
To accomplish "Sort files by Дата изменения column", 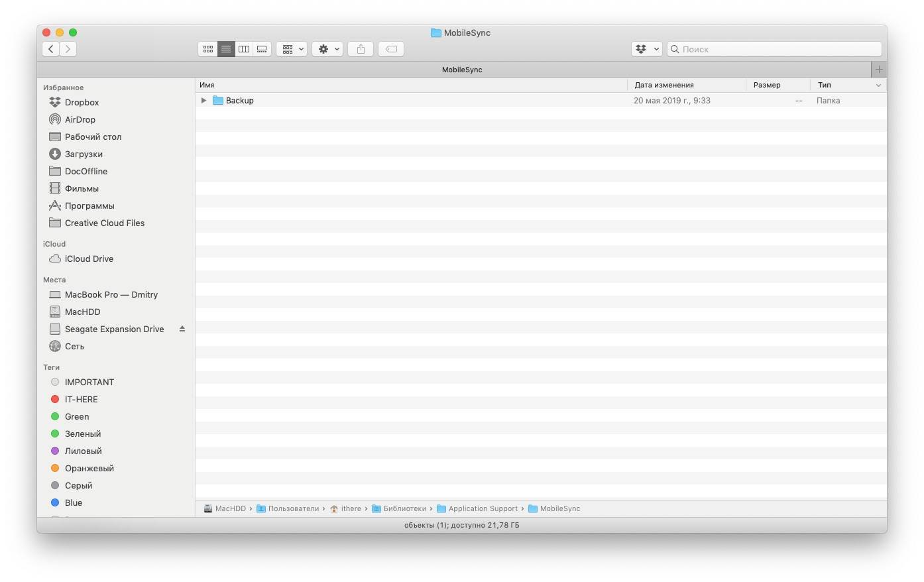I will coord(664,85).
